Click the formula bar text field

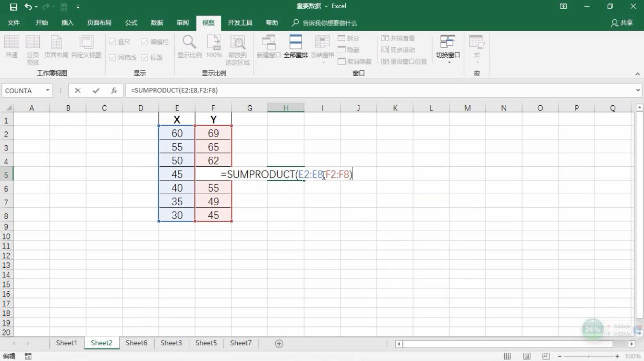tap(379, 90)
